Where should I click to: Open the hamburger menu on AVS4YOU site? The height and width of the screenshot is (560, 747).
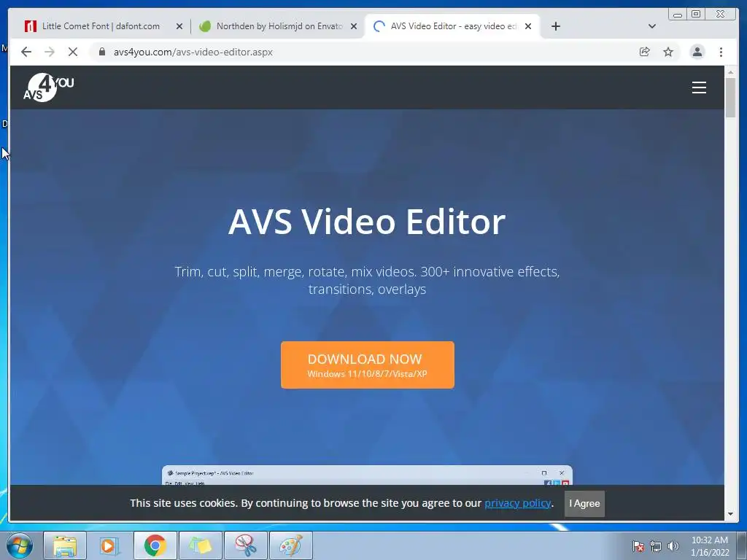click(699, 87)
